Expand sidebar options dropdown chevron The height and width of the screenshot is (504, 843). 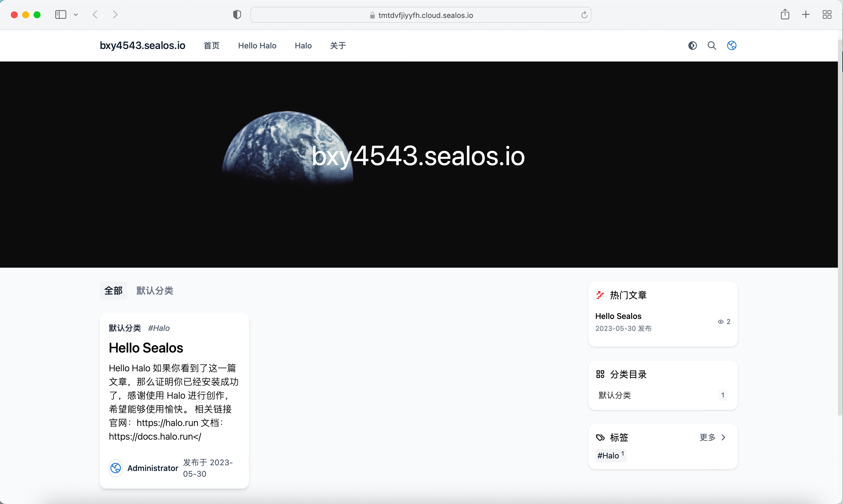[x=76, y=15]
